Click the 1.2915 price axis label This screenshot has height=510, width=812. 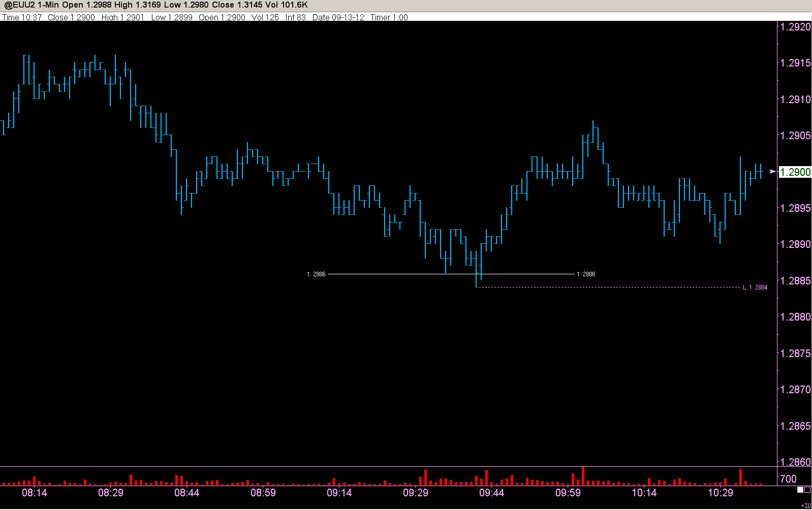(x=795, y=63)
